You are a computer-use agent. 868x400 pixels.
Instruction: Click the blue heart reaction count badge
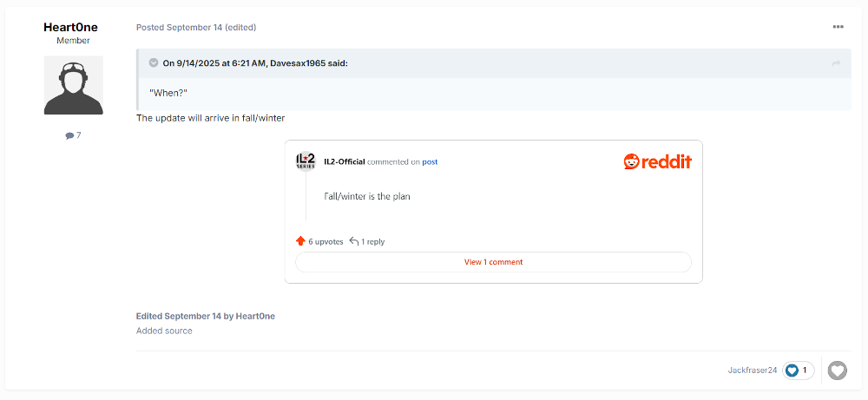pos(798,370)
